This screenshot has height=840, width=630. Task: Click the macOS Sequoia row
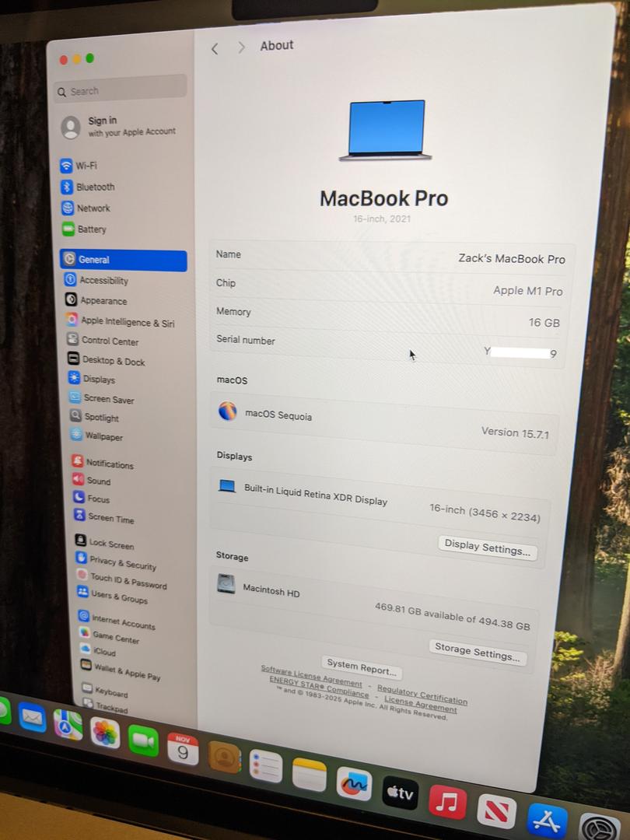[x=385, y=423]
